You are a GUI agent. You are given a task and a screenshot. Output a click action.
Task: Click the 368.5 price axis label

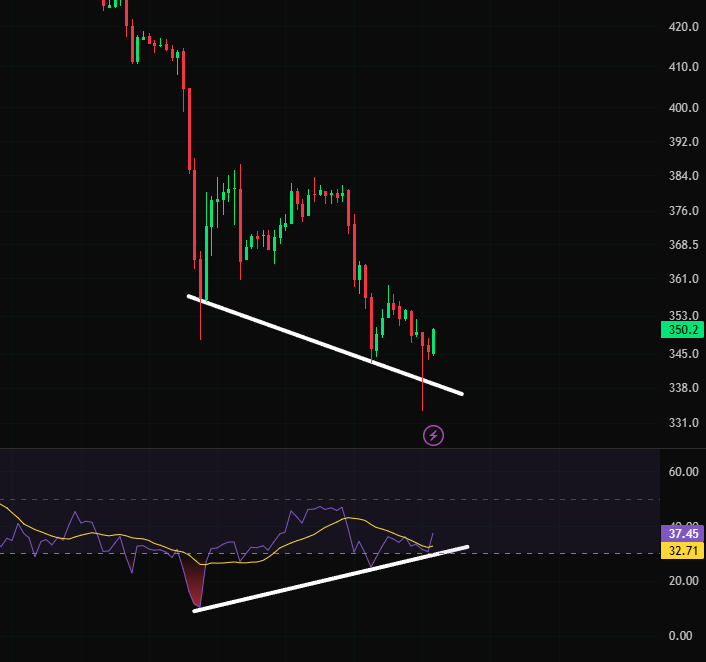[x=683, y=245]
